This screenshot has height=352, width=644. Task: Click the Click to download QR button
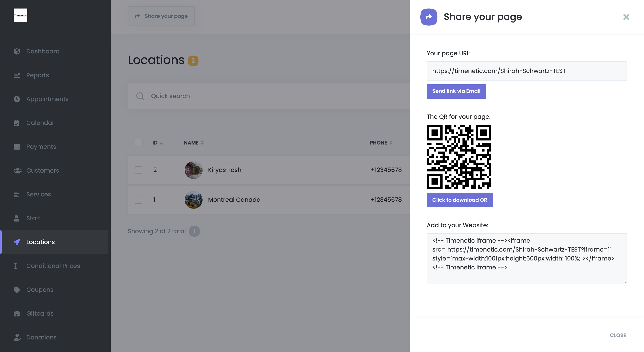pos(460,200)
